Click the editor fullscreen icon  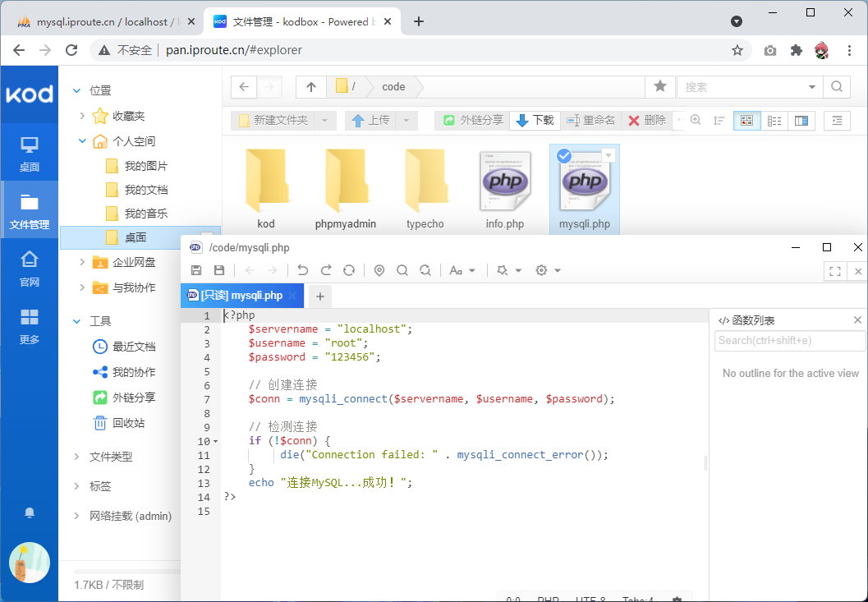pos(835,271)
